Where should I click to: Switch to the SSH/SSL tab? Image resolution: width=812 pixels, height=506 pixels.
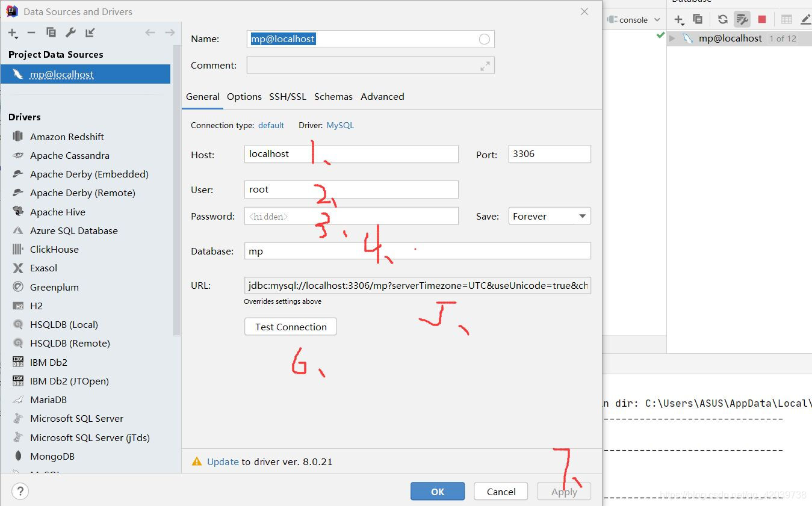pos(288,96)
